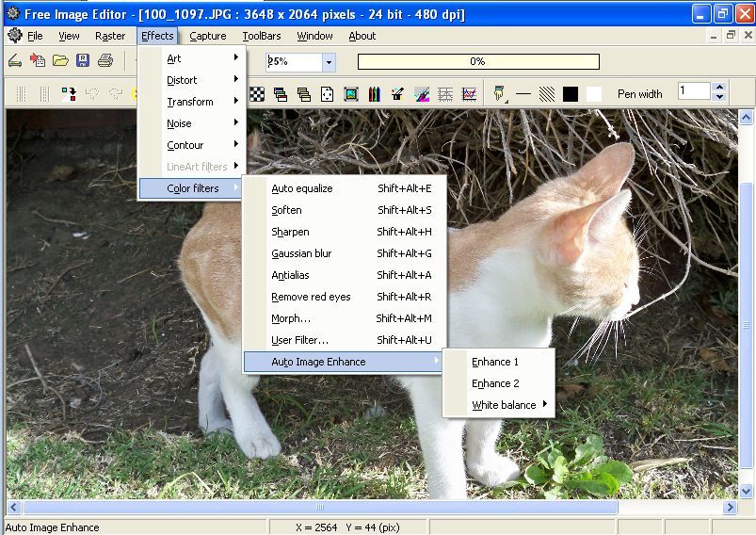Open the File menu
The width and height of the screenshot is (756, 535).
click(x=35, y=36)
